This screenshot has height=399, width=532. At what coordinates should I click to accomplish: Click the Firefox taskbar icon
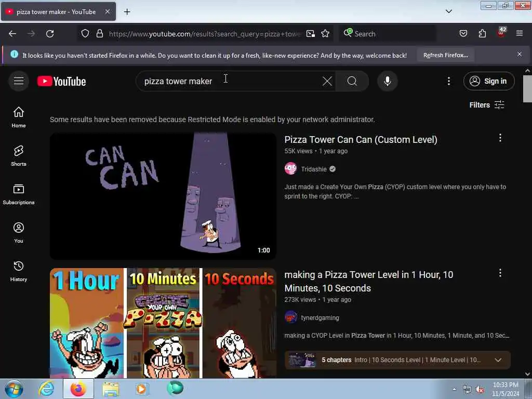(x=78, y=389)
